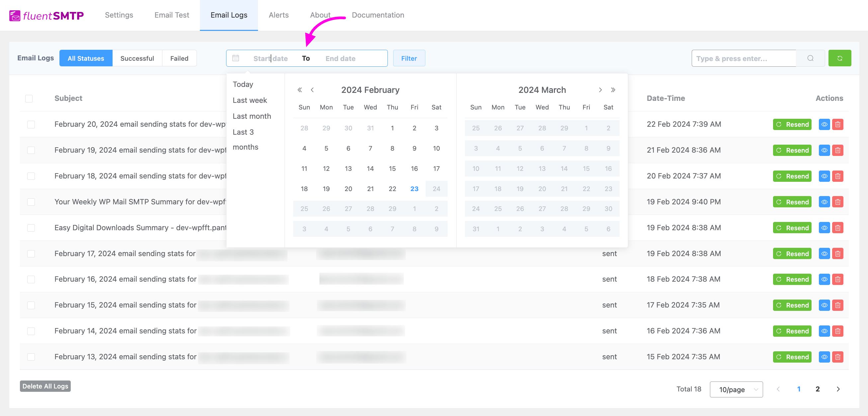Viewport: 868px width, 416px height.
Task: Open the Email Test tab
Action: point(172,15)
